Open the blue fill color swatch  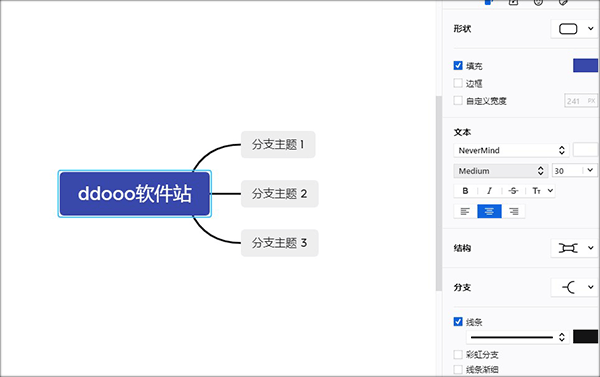(585, 65)
